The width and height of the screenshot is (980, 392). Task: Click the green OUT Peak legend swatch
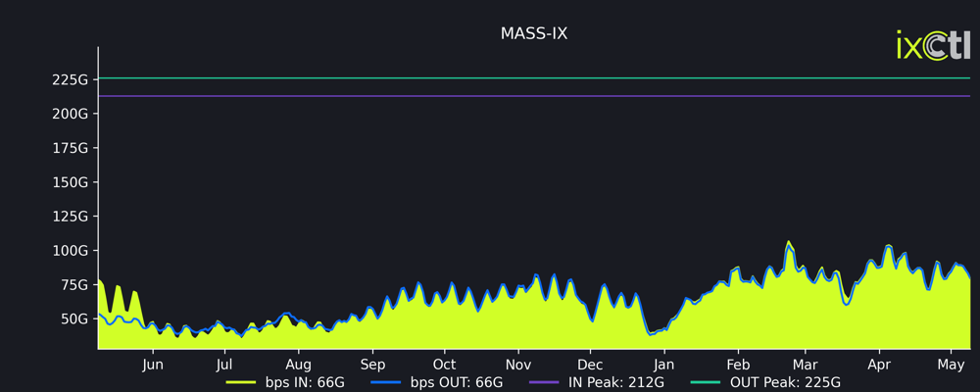pyautogui.click(x=705, y=382)
